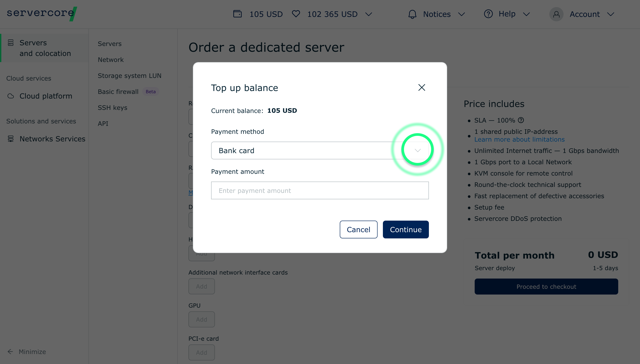The image size is (640, 364).
Task: Click the Cloud platform cloud icon
Action: pyautogui.click(x=11, y=96)
